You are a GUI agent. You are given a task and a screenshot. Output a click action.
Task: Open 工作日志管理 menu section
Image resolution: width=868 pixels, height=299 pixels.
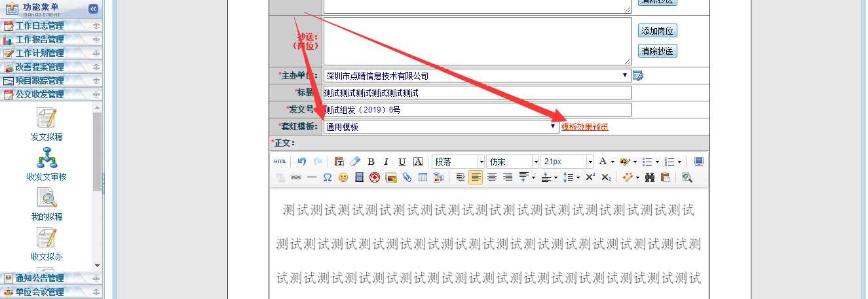tap(40, 26)
